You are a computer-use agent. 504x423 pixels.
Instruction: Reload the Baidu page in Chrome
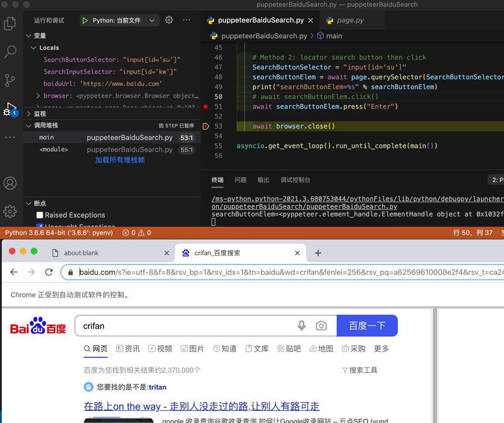49,272
